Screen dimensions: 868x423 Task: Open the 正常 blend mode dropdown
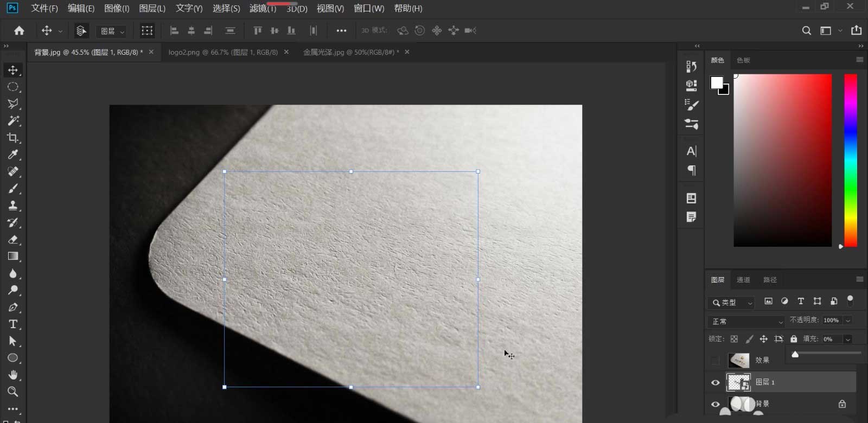(x=746, y=322)
